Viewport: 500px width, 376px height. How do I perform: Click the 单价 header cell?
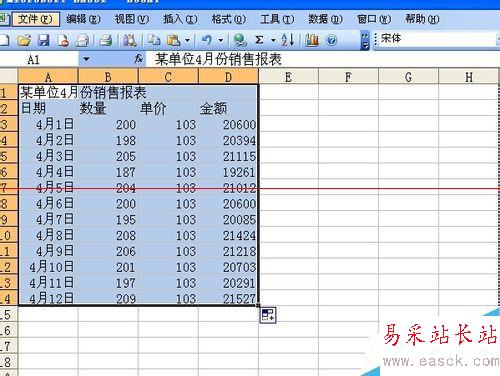coord(168,108)
